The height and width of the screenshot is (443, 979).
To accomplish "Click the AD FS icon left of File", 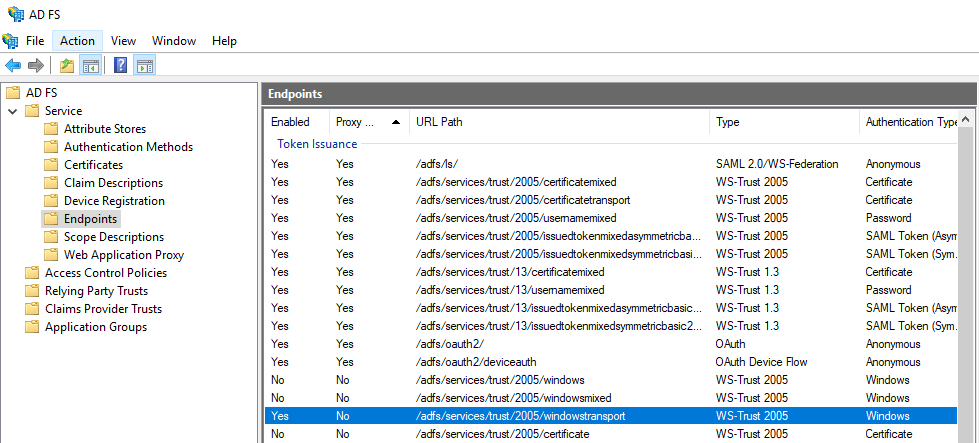I will click(x=11, y=41).
